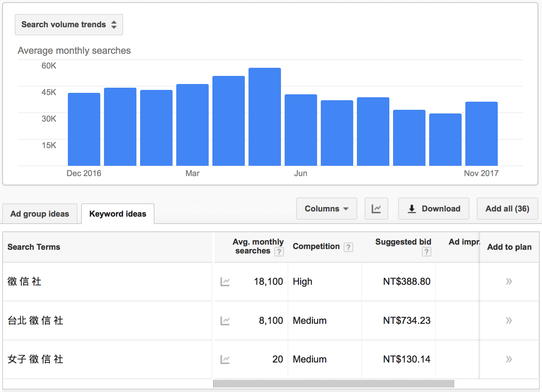Open trend chart icon for 徵信社 row
The height and width of the screenshot is (392, 542).
click(x=225, y=282)
